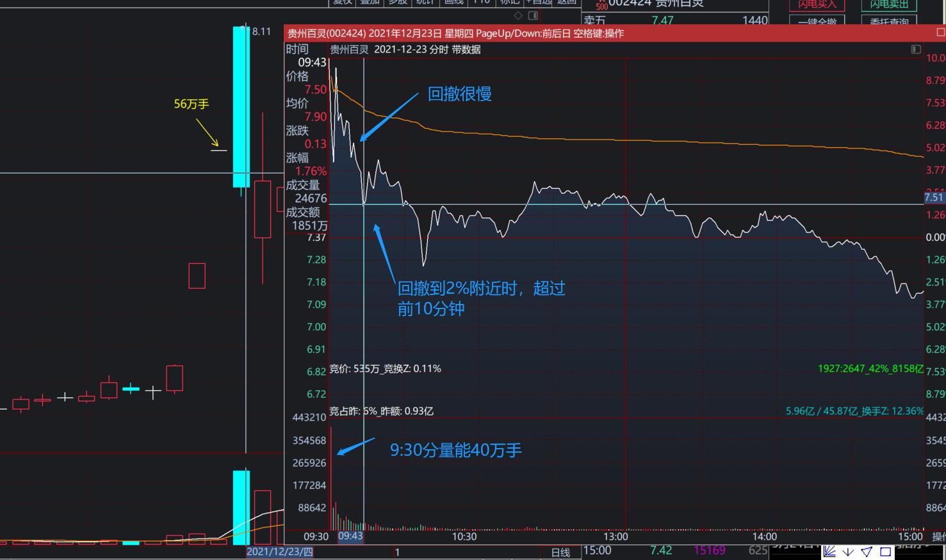946x560 pixels.
Task: Click the tall cyan candlestick on the daily chart
Action: [241, 107]
